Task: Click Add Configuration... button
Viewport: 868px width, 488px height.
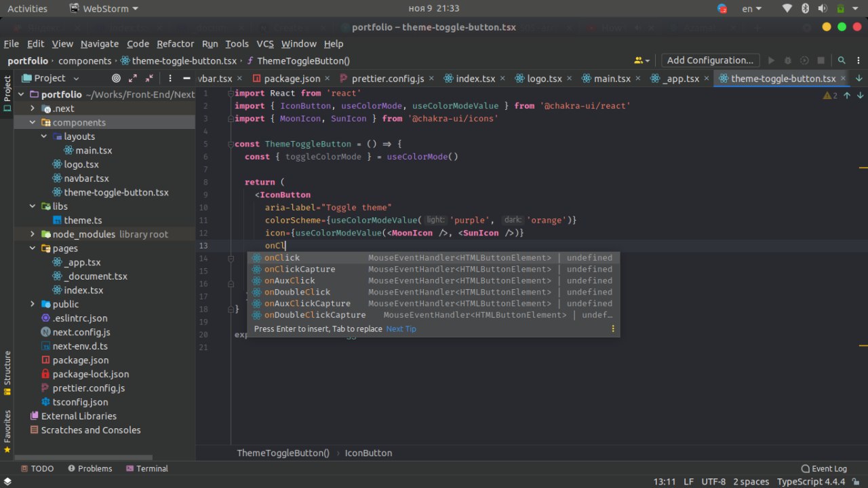Action: click(x=710, y=60)
